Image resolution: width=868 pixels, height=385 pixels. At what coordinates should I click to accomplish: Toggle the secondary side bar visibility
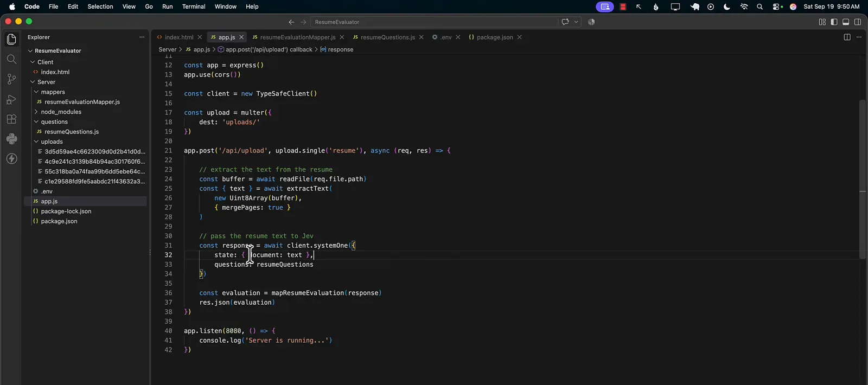tap(858, 22)
